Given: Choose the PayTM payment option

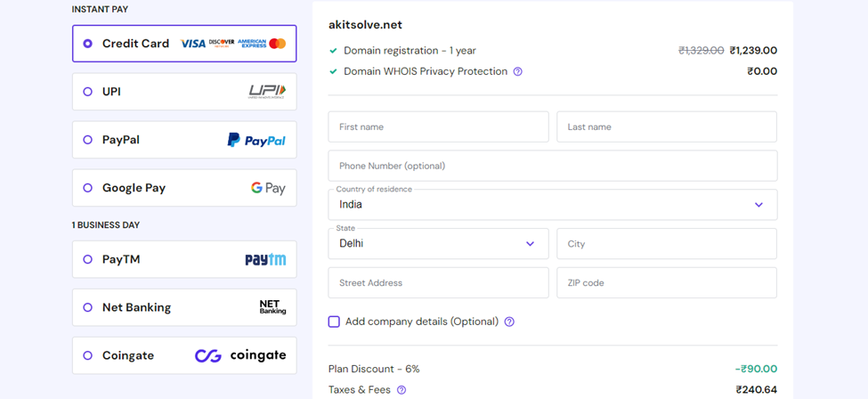Looking at the screenshot, I should click(184, 259).
